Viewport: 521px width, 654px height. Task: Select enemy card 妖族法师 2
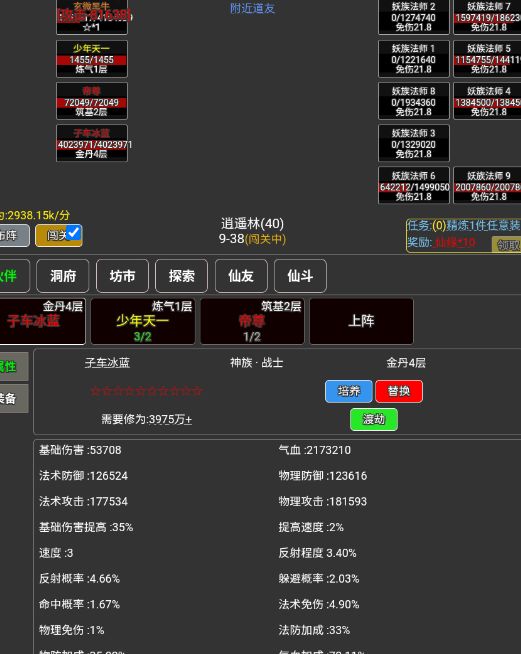414,17
